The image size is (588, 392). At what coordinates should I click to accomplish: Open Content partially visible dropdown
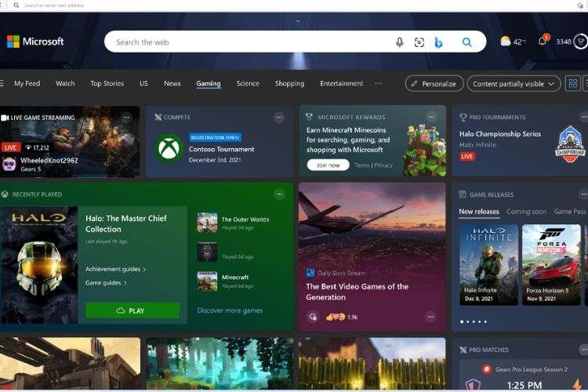pyautogui.click(x=514, y=84)
